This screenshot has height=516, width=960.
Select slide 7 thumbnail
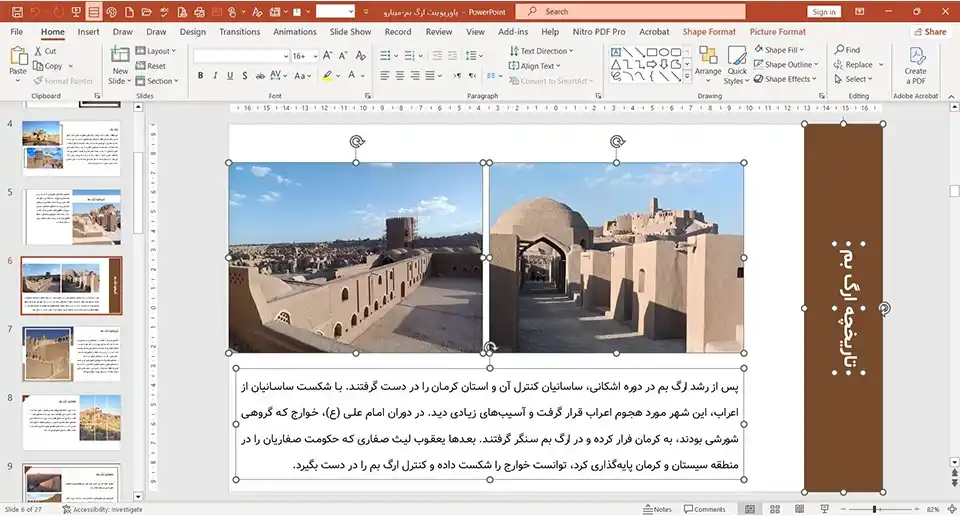pos(72,354)
